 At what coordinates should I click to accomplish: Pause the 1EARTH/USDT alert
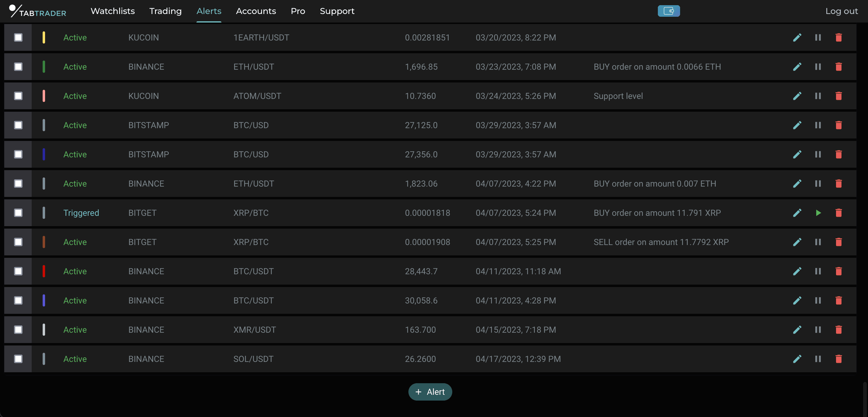pos(818,37)
